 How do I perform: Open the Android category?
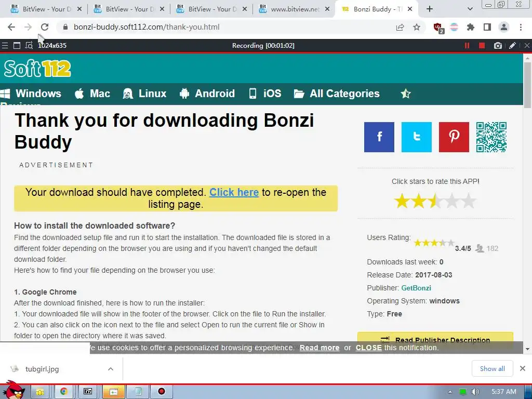click(x=207, y=94)
